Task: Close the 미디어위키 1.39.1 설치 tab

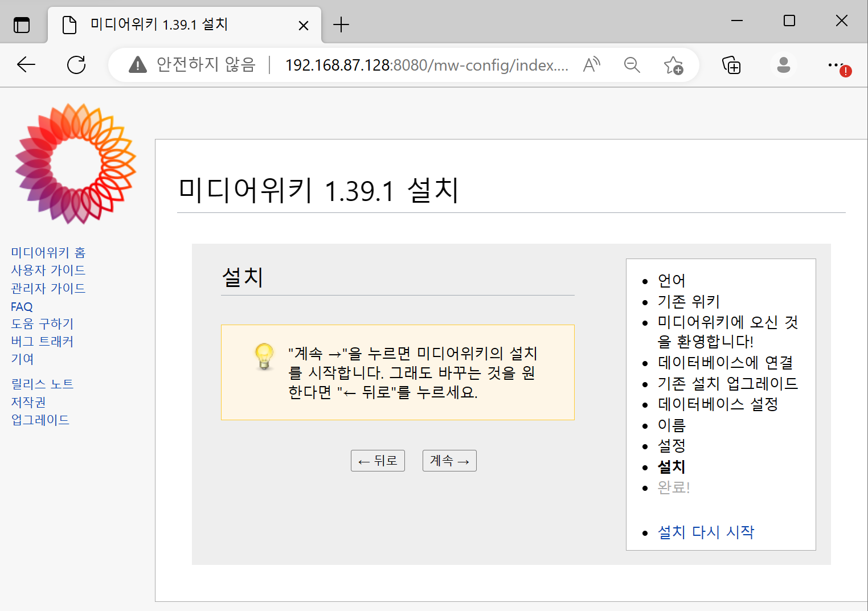Action: (x=304, y=26)
